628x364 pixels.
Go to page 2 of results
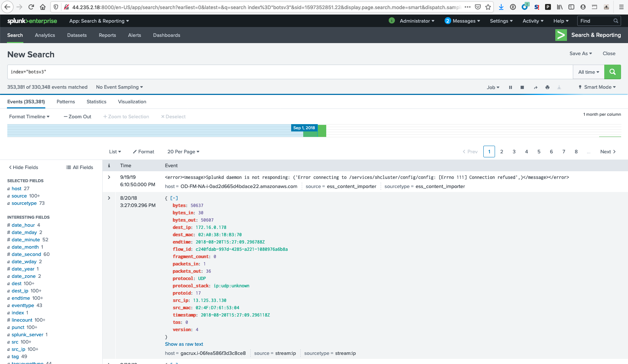click(x=502, y=152)
